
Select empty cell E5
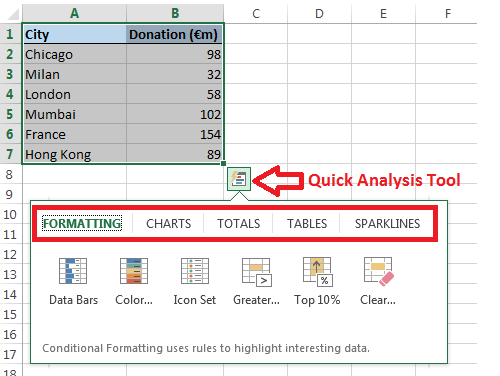383,114
